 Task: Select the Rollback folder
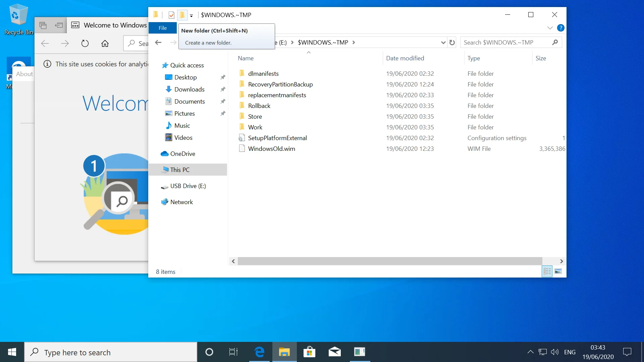pyautogui.click(x=259, y=106)
